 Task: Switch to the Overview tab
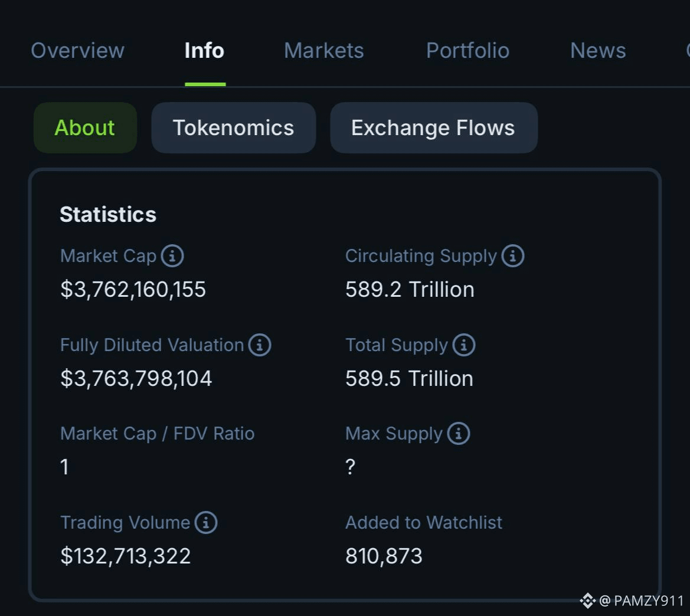coord(77,51)
